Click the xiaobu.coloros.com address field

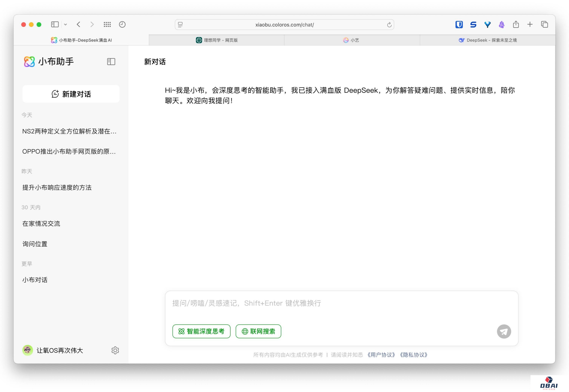(284, 25)
